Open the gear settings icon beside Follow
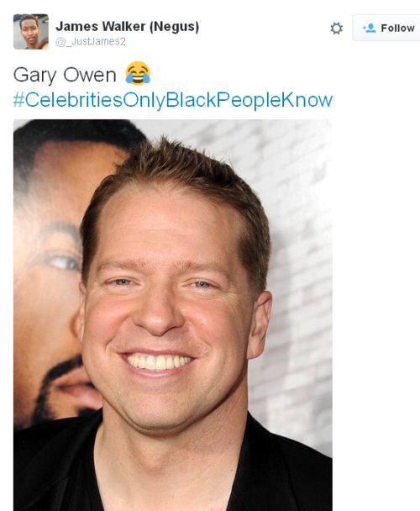Screen dimensions: 420x511 click(x=336, y=29)
